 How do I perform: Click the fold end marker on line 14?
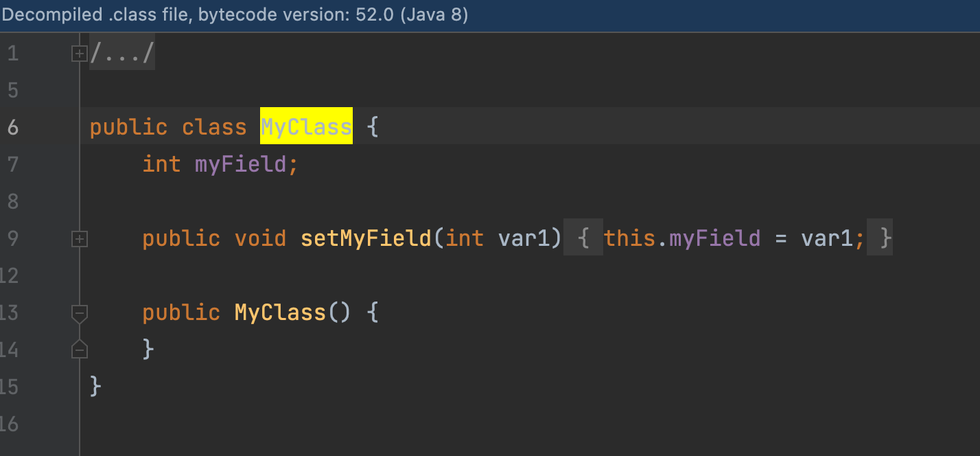pos(80,350)
